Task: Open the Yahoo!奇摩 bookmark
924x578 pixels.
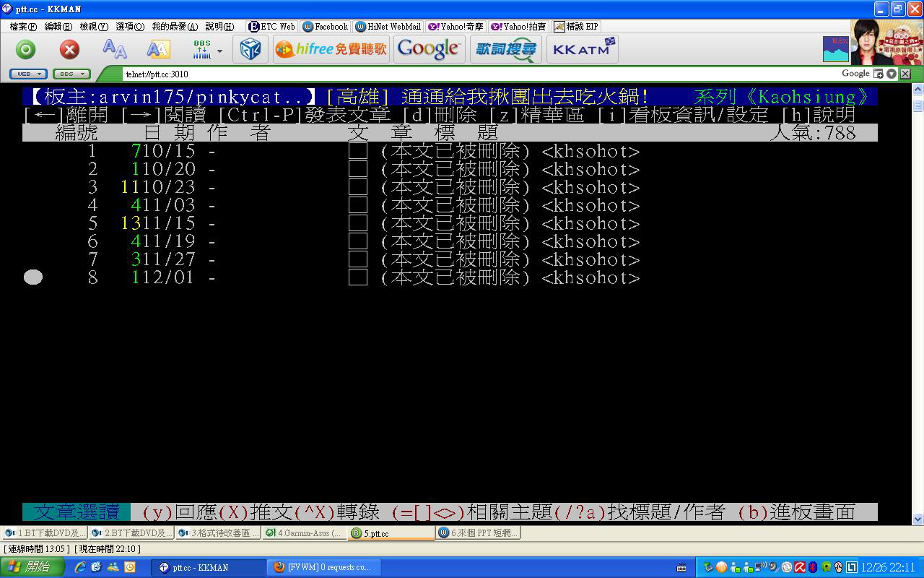Action: tap(456, 27)
